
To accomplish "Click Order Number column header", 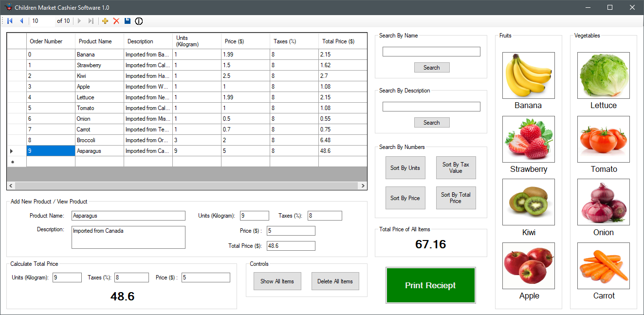I will [51, 41].
